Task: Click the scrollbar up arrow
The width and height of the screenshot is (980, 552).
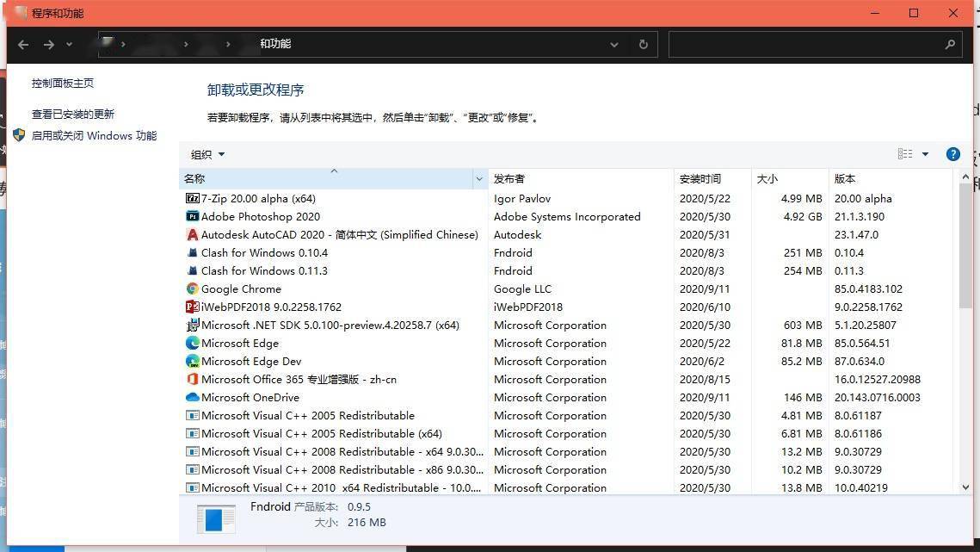Action: 965,177
